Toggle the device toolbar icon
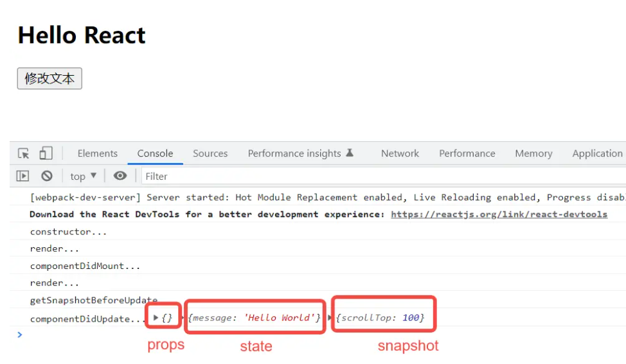626x364 pixels. coord(46,153)
